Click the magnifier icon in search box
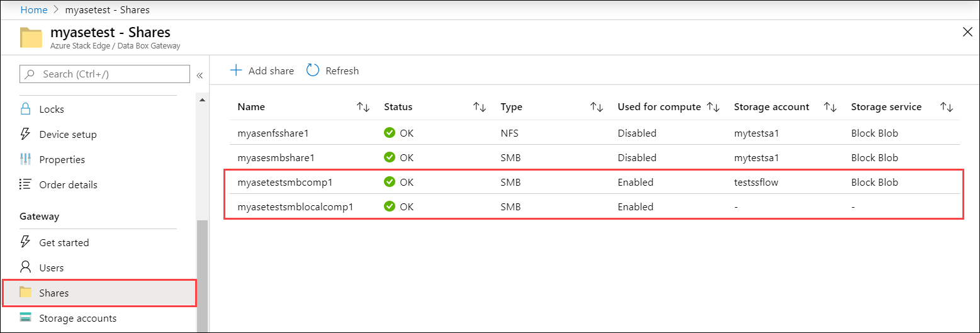The image size is (980, 333). click(x=30, y=74)
